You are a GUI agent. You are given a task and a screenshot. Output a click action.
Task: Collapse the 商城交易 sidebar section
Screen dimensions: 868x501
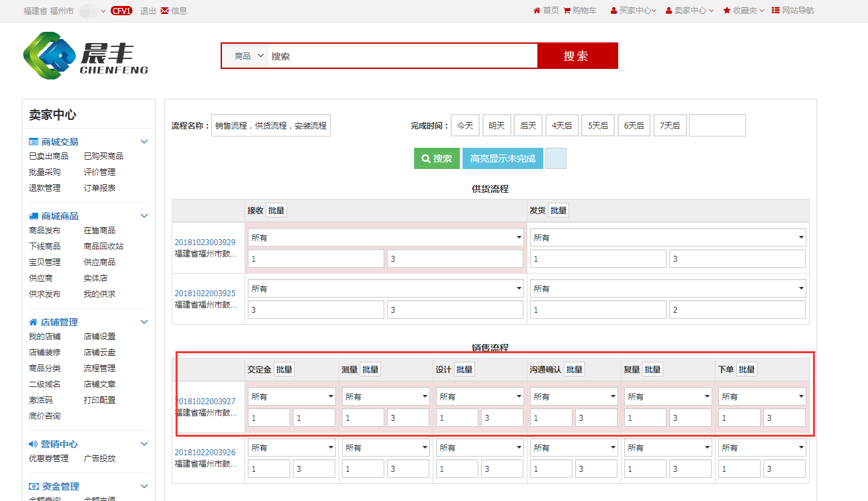click(144, 142)
